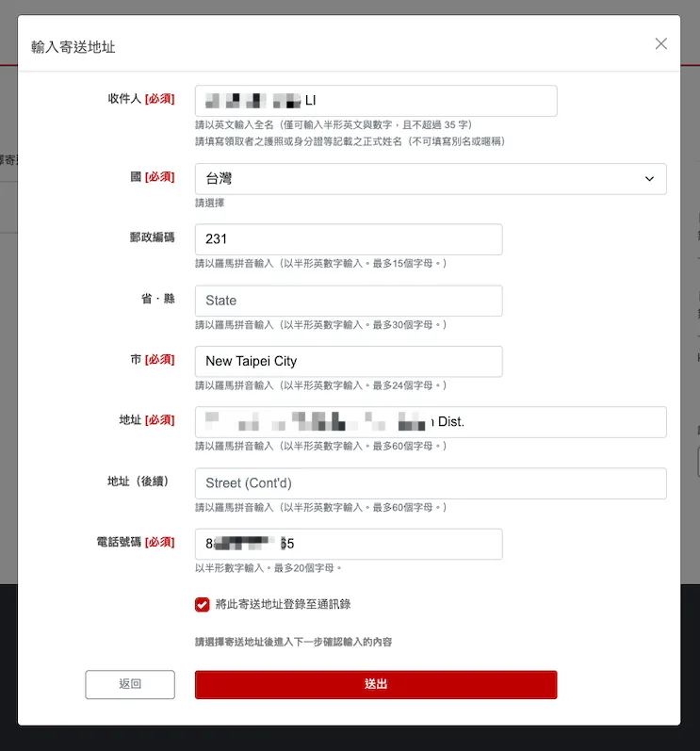
Task: Close the 輸入寄送地址 dialog
Action: tap(660, 43)
